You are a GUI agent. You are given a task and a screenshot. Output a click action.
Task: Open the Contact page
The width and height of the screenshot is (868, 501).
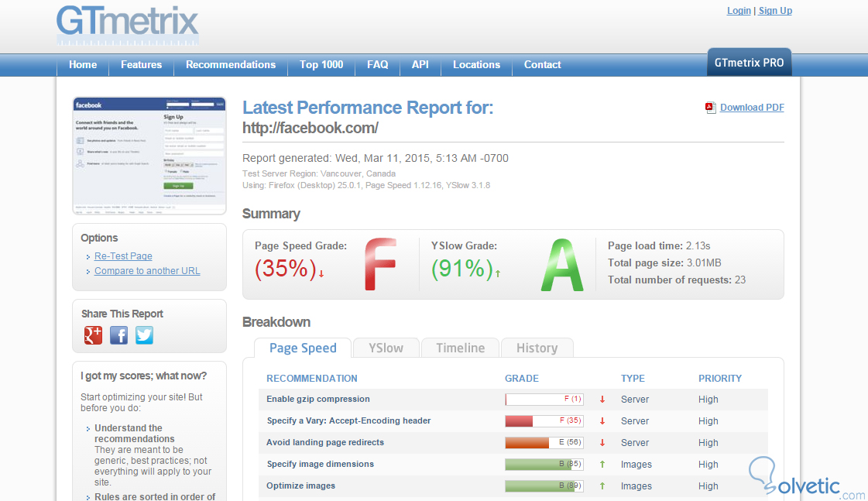tap(543, 65)
